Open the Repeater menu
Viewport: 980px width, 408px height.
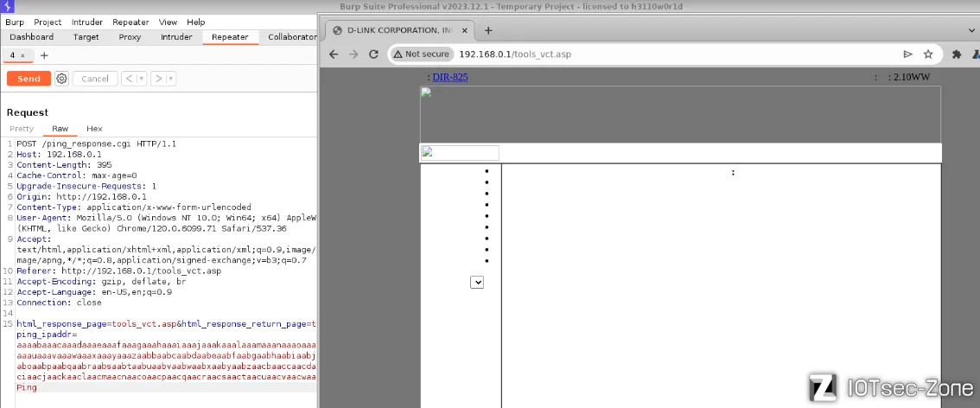pos(130,22)
